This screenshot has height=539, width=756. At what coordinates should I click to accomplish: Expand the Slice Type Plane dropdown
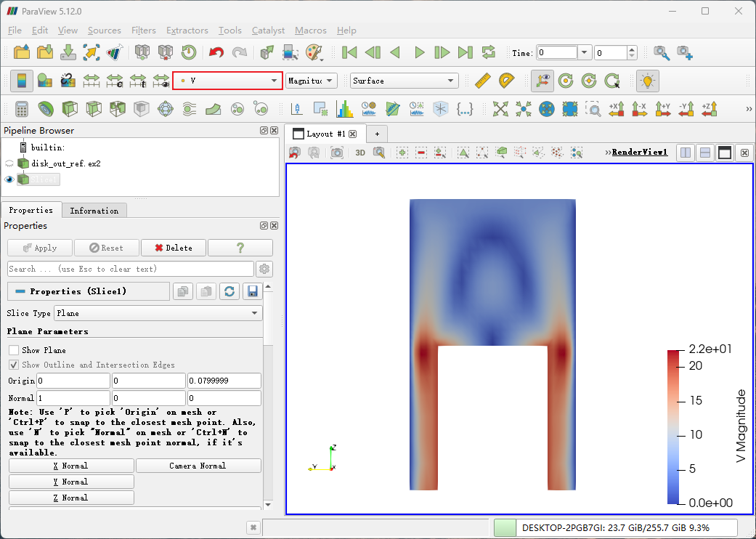point(158,313)
